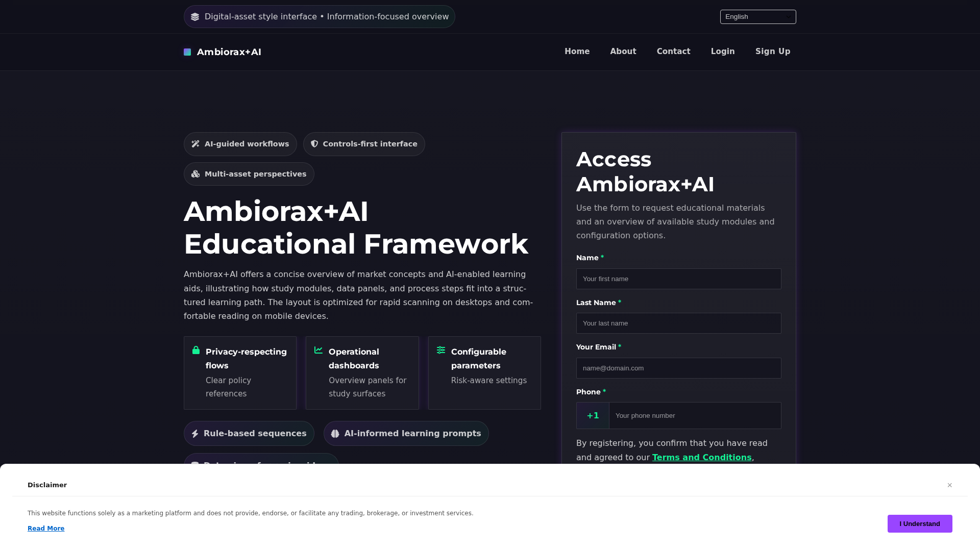Click the lightning bolt Rule-based sequences icon
This screenshot has height=551, width=980.
(x=195, y=434)
